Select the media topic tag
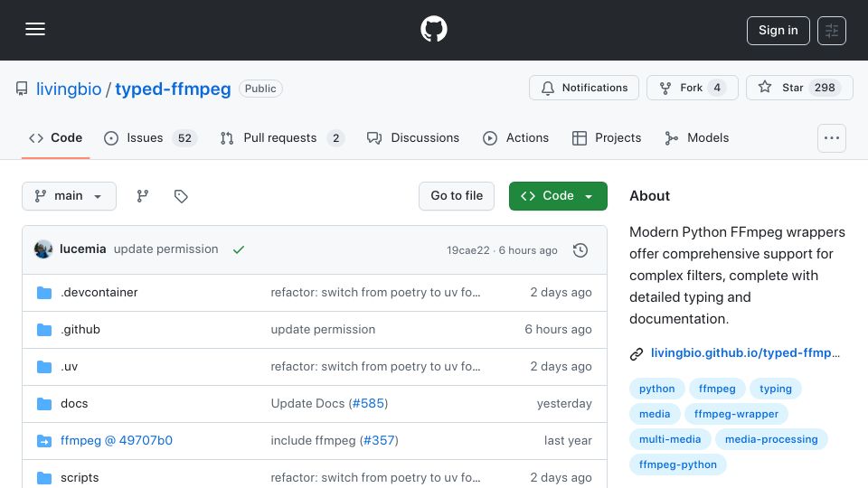Screen dimensions: 868x488 coord(655,414)
